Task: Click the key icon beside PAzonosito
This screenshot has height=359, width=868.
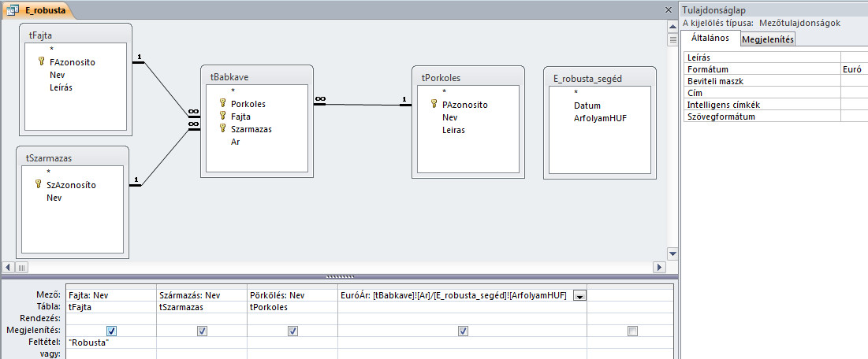Action: click(434, 105)
